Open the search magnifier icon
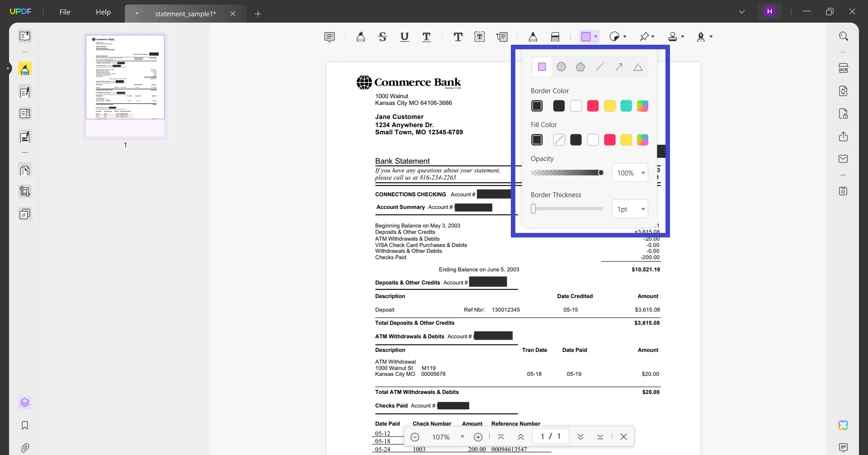 [x=843, y=36]
